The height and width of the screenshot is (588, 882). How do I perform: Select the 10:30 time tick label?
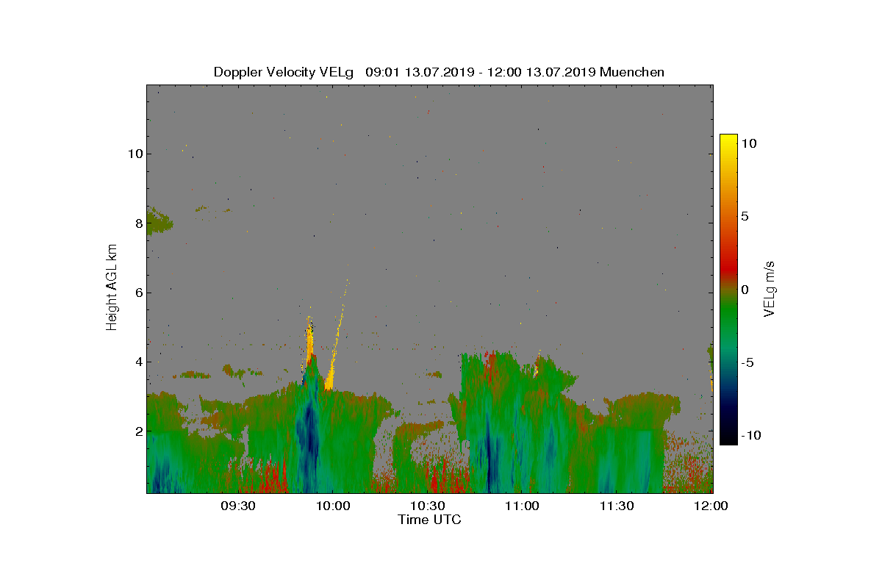click(x=428, y=506)
